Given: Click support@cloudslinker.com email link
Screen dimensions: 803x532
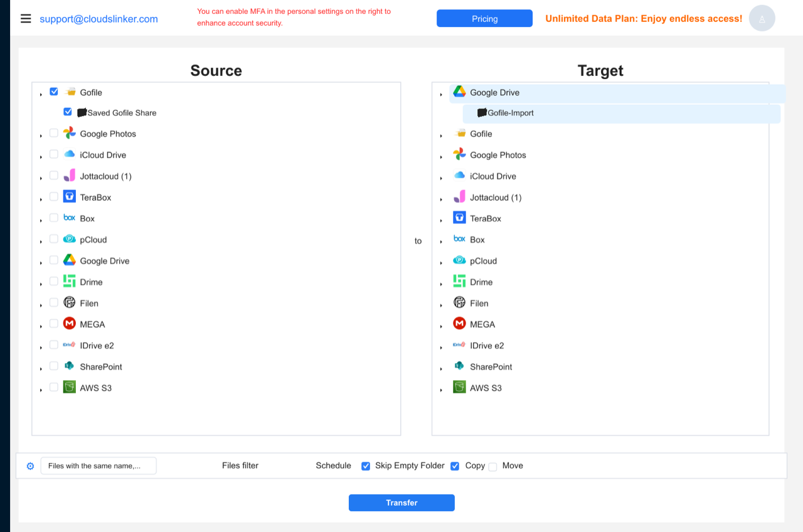Looking at the screenshot, I should coord(98,19).
